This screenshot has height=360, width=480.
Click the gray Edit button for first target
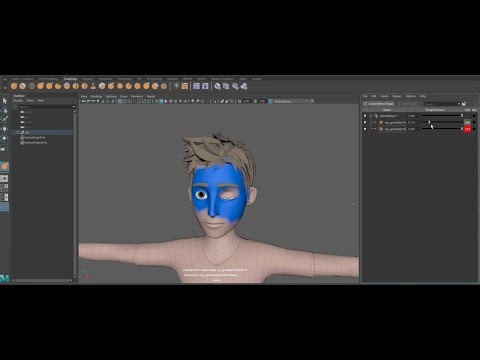click(467, 122)
